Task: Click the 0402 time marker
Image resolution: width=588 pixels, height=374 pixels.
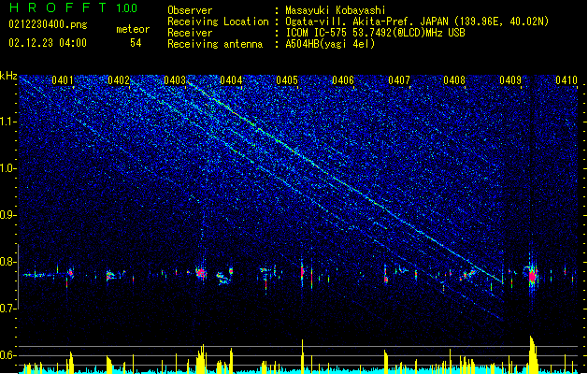Action: [x=119, y=80]
